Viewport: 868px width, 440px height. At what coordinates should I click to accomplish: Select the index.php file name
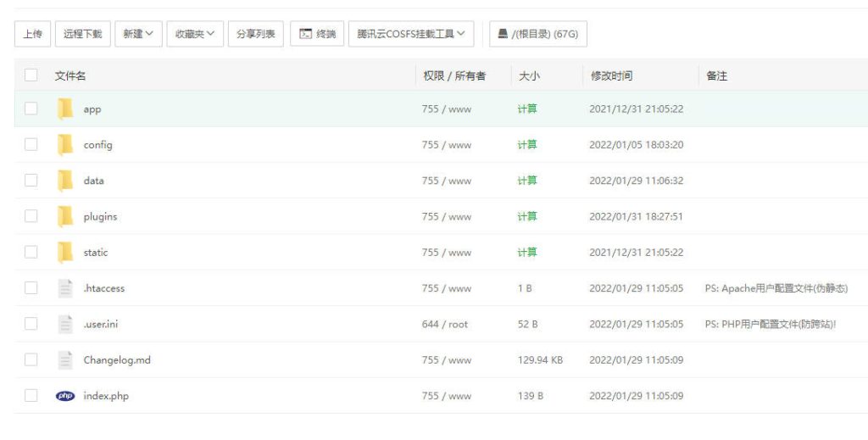tap(106, 396)
